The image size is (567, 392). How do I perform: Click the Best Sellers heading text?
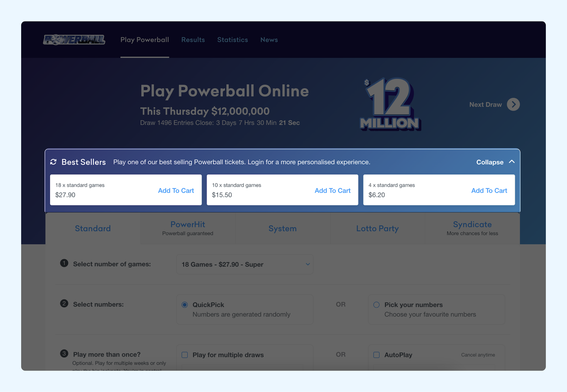tap(84, 162)
